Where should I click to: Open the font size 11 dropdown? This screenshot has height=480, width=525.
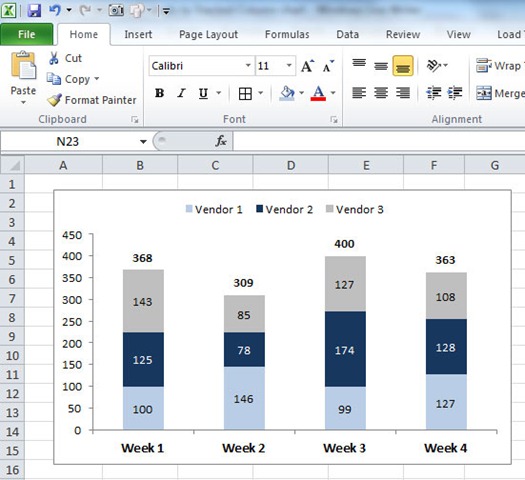[x=289, y=66]
